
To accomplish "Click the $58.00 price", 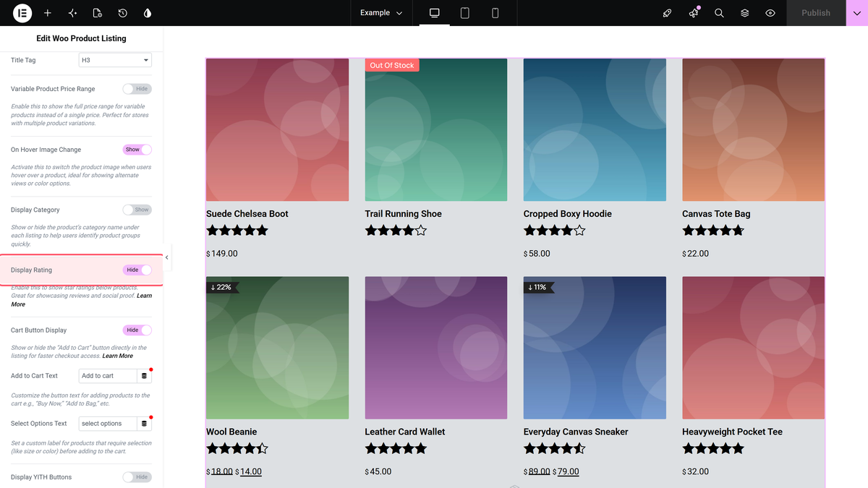I will coord(537,254).
